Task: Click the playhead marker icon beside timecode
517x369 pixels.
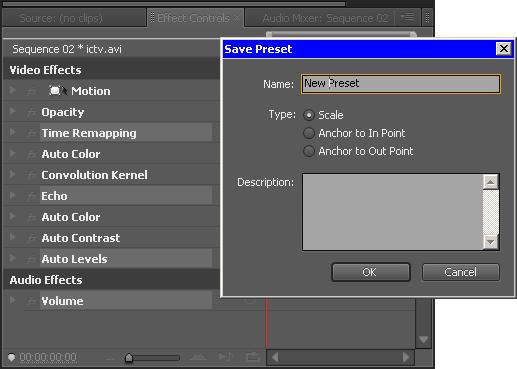Action: coord(11,358)
